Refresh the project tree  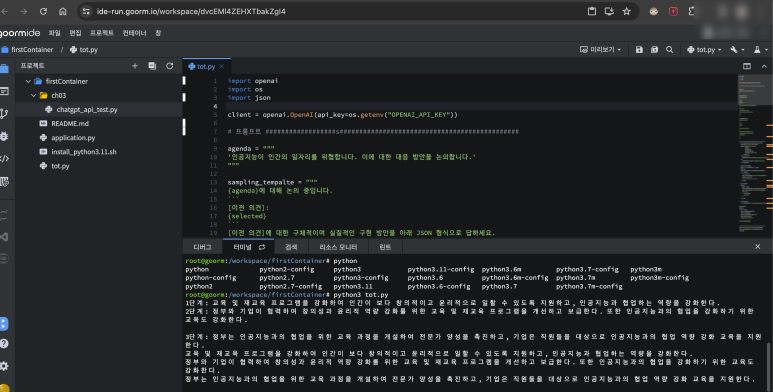click(170, 66)
